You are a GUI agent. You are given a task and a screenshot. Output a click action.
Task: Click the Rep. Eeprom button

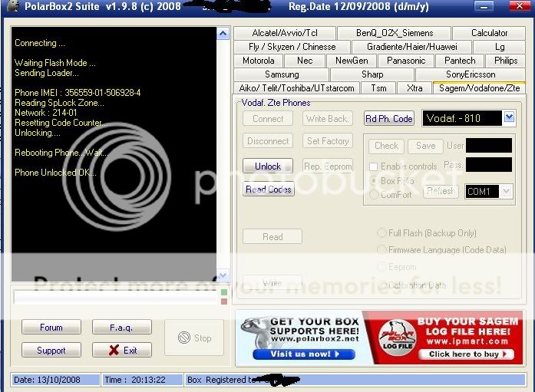coord(328,166)
